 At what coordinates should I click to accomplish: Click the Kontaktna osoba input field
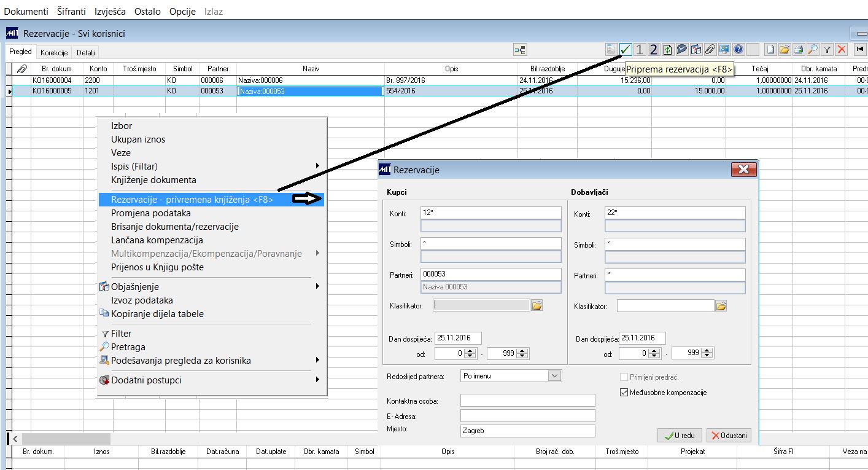528,401
